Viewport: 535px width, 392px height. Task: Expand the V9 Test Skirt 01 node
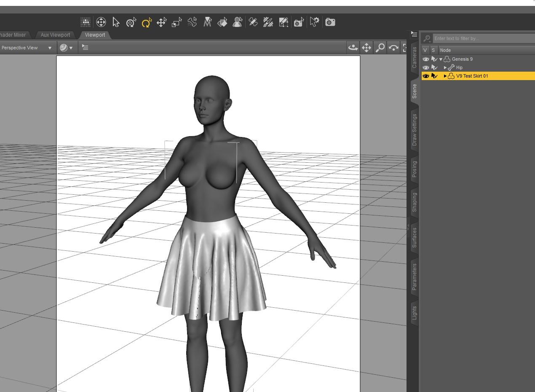445,76
